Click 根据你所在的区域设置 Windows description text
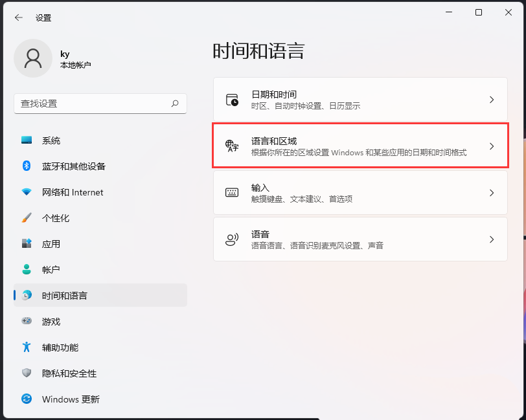Screen dimensions: 526x420 point(359,153)
